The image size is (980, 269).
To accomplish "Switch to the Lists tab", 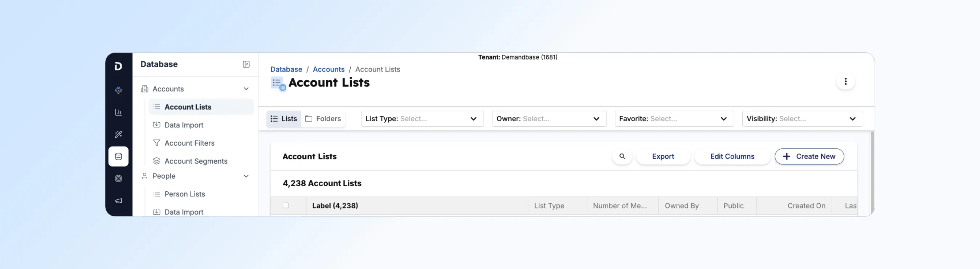I will (284, 119).
